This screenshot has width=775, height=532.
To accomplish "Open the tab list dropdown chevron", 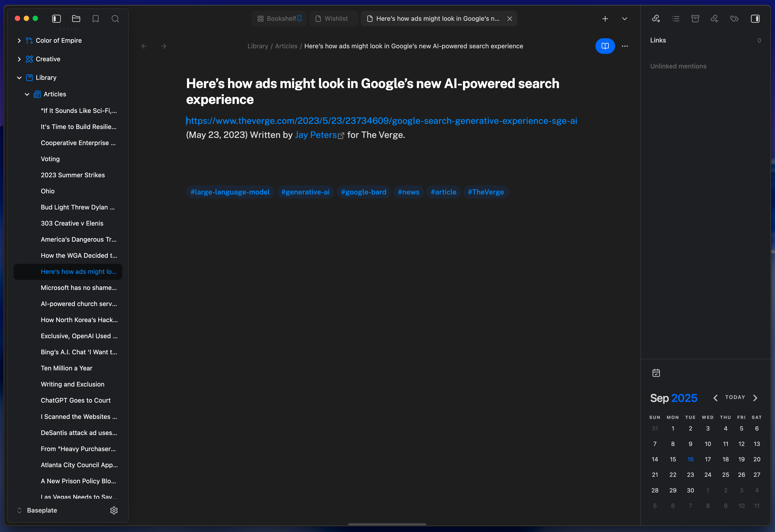I will (625, 19).
